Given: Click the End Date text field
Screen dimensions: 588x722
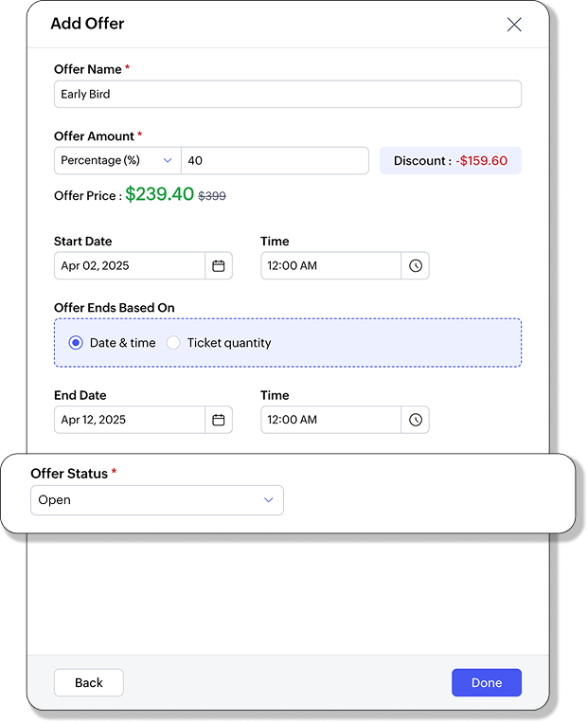Looking at the screenshot, I should 130,420.
